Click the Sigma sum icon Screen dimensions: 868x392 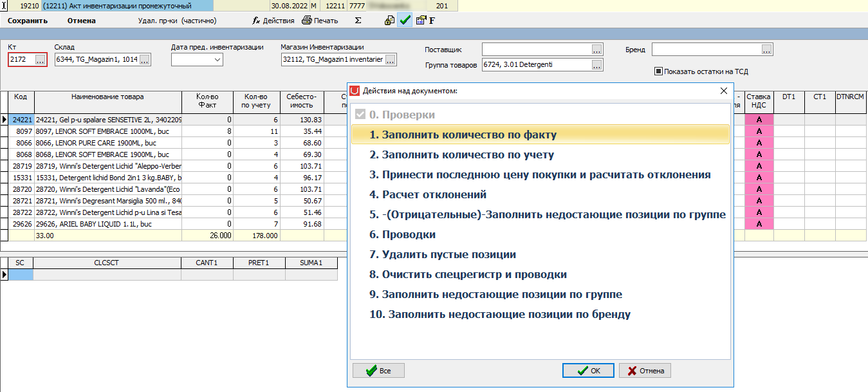point(358,21)
